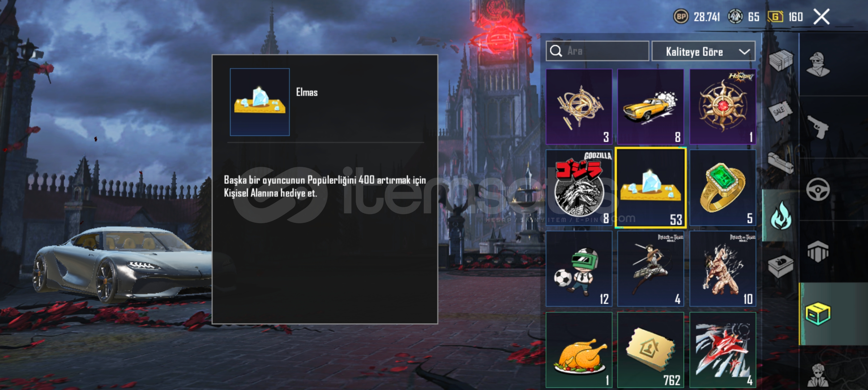The image size is (868, 390).
Task: Click the BP coin balance icon
Action: coord(681,17)
